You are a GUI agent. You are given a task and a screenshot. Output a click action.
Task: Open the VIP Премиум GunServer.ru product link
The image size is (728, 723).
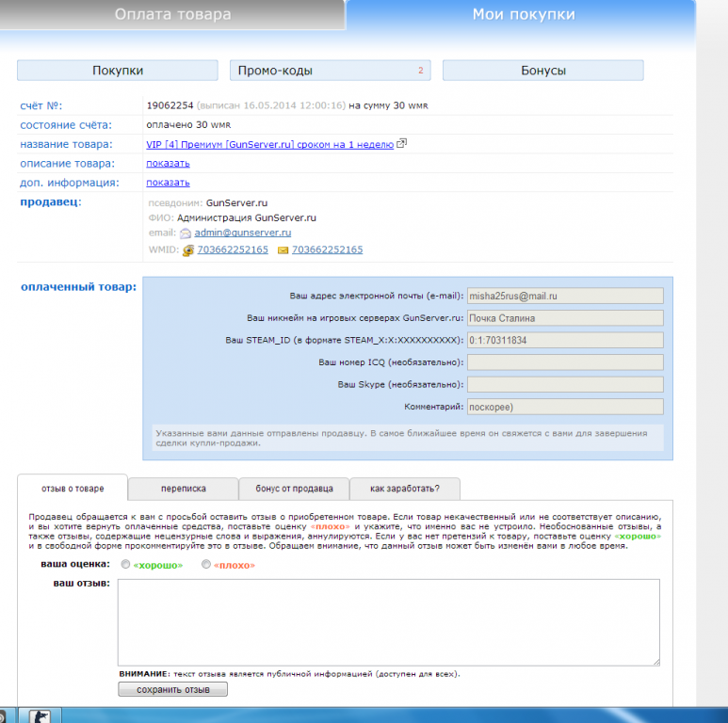270,144
